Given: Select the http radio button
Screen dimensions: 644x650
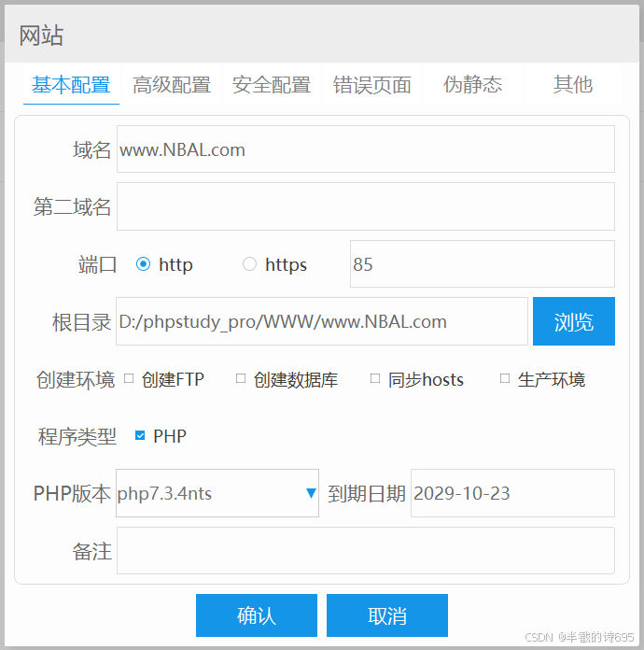Looking at the screenshot, I should point(143,264).
